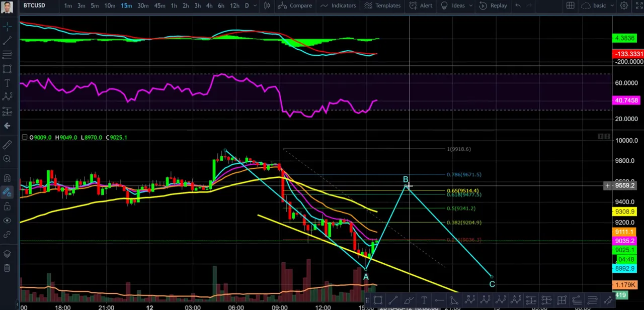
Task: Open indicator Templates
Action: click(382, 6)
